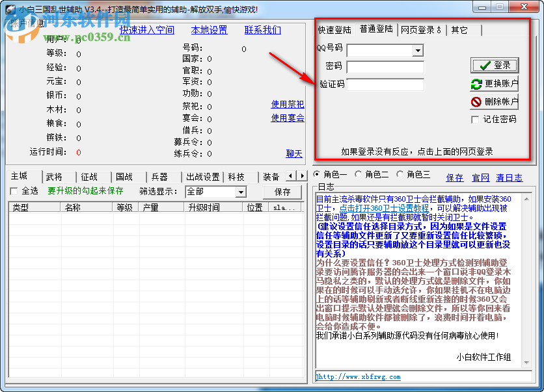Viewport: 544px width, 392px height.
Task: Click the red prohibited delete-account icon
Action: tap(476, 101)
